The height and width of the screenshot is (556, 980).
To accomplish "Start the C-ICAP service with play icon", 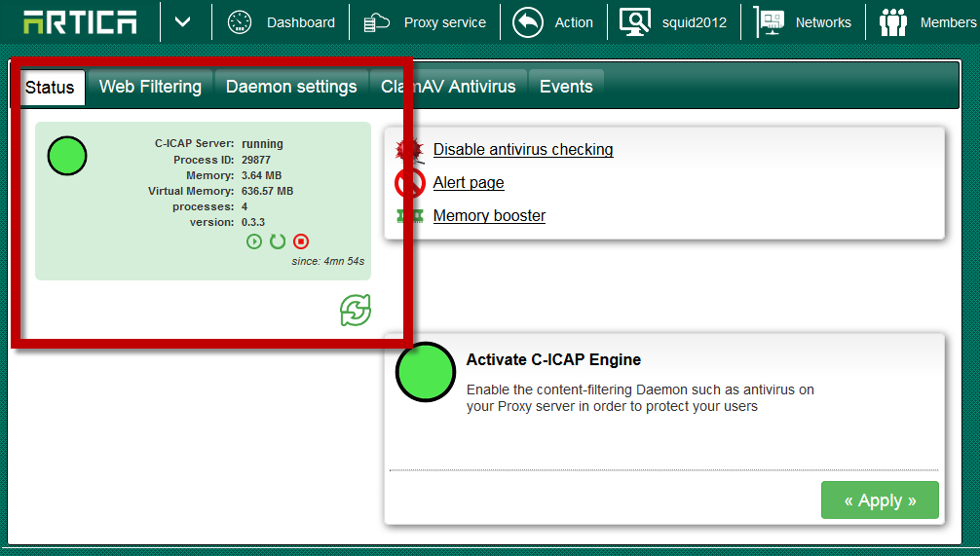I will [253, 241].
